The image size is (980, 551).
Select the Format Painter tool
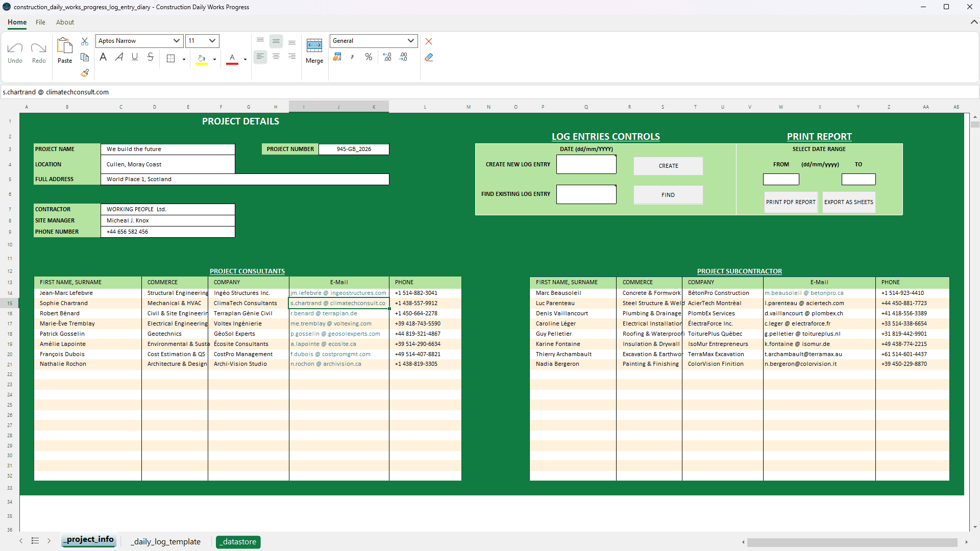[x=84, y=73]
